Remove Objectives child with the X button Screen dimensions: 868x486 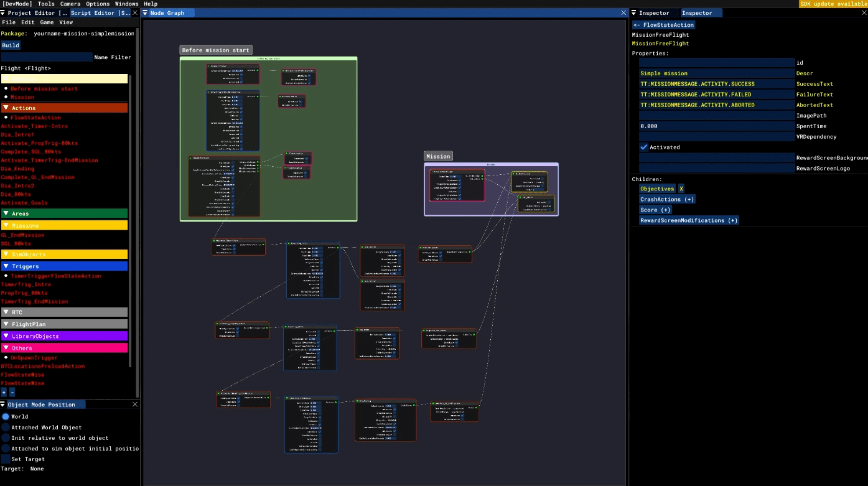[681, 189]
